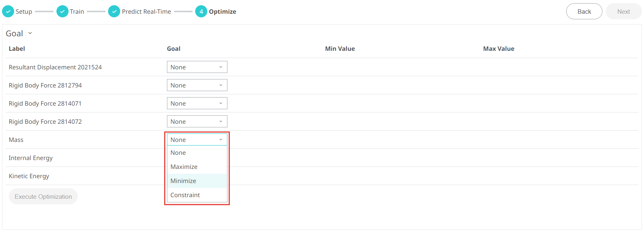Open Rigid Body Force 2814072 goal dropdown
644x231 pixels.
tap(197, 122)
